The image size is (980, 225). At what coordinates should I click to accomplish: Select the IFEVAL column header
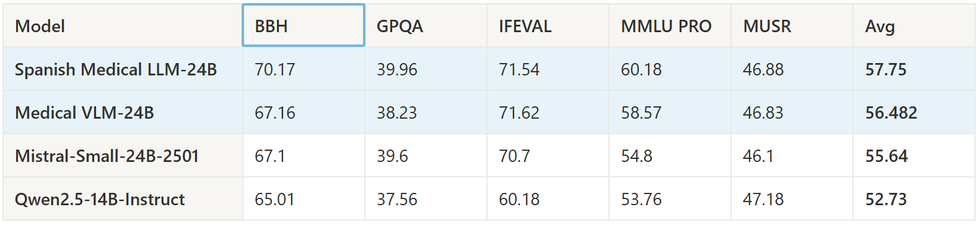548,25
